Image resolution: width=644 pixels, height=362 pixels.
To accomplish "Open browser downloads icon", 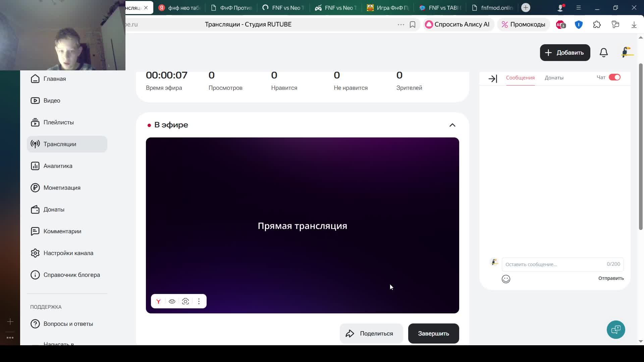I will point(634,24).
